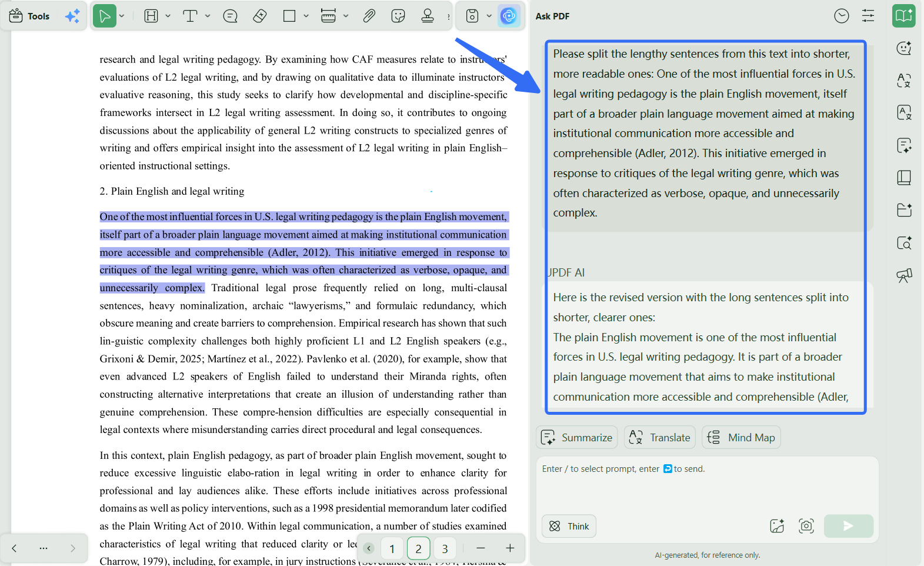The height and width of the screenshot is (566, 924).
Task: Zoom out with the minus button
Action: pyautogui.click(x=481, y=548)
